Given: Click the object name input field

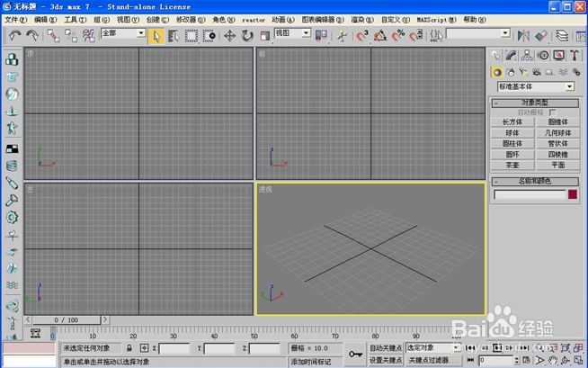Looking at the screenshot, I should (530, 194).
